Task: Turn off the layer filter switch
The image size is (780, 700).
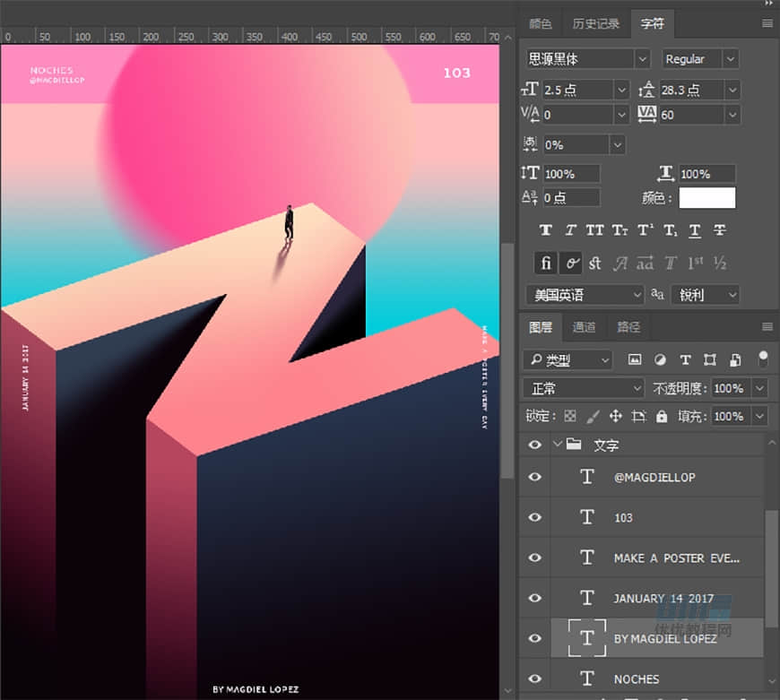Action: pos(763,359)
